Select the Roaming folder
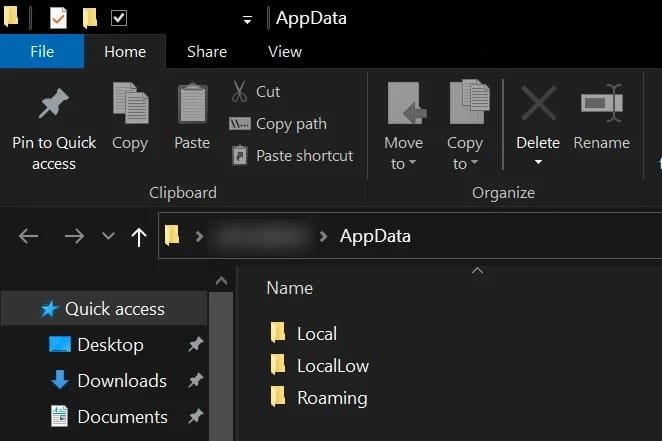The width and height of the screenshot is (662, 441). click(x=332, y=398)
